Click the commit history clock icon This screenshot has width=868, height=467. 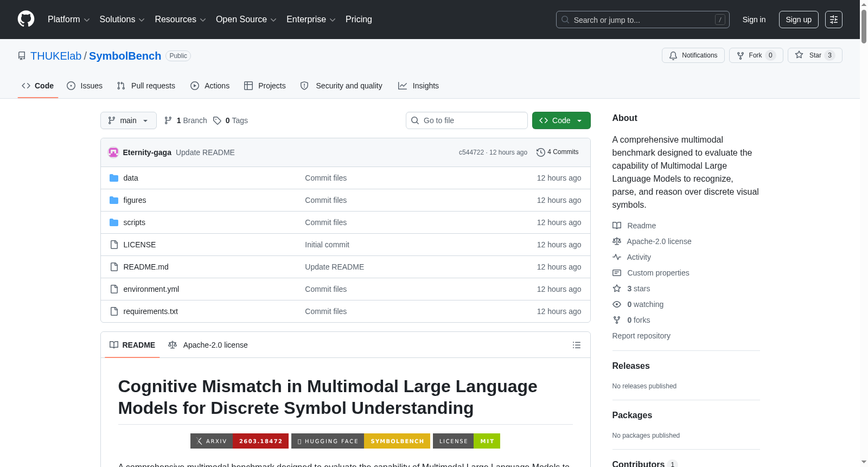point(540,152)
